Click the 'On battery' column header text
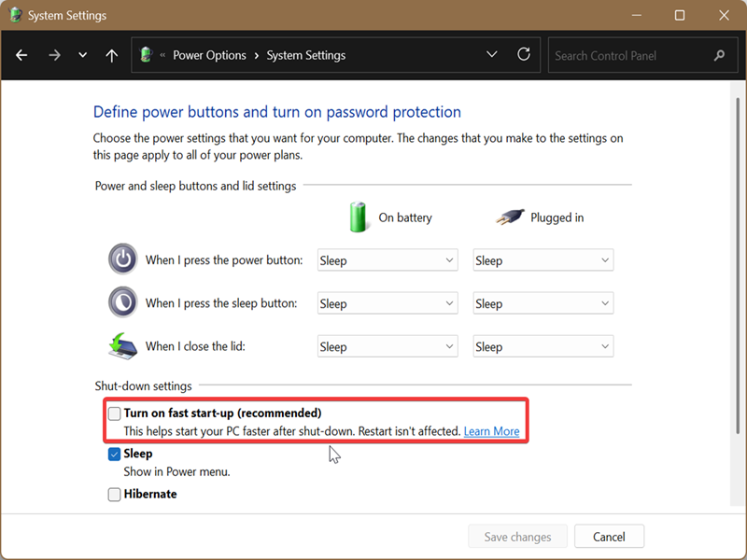747x560 pixels. (405, 217)
